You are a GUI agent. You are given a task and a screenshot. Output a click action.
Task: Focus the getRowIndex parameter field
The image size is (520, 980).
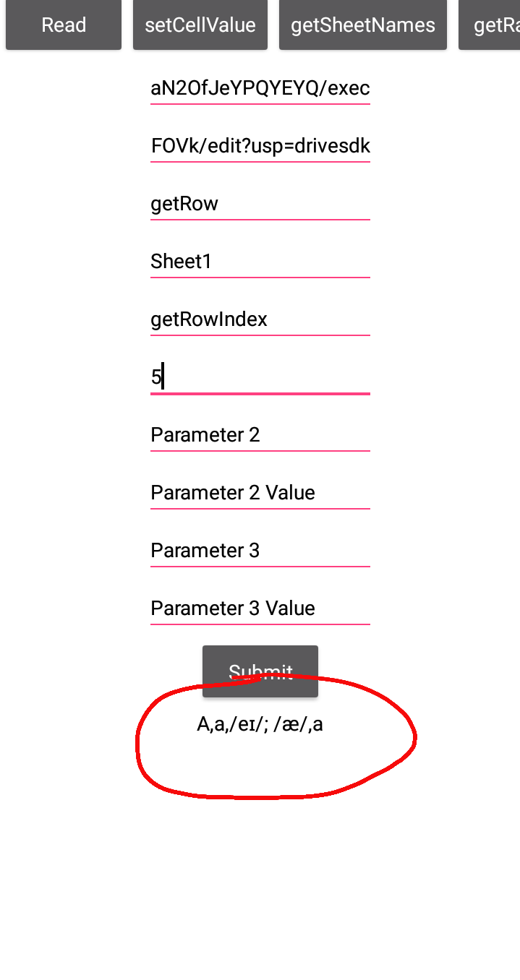click(260, 319)
